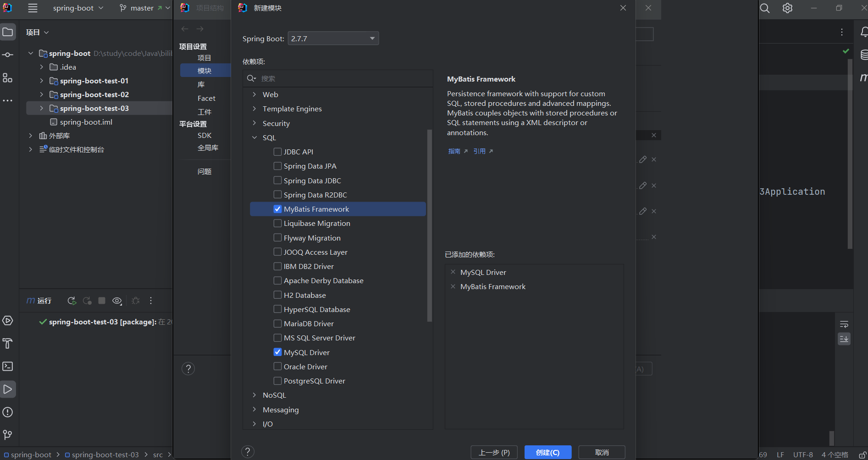Check the Spring Data JPA dependency
868x460 pixels.
click(x=277, y=166)
